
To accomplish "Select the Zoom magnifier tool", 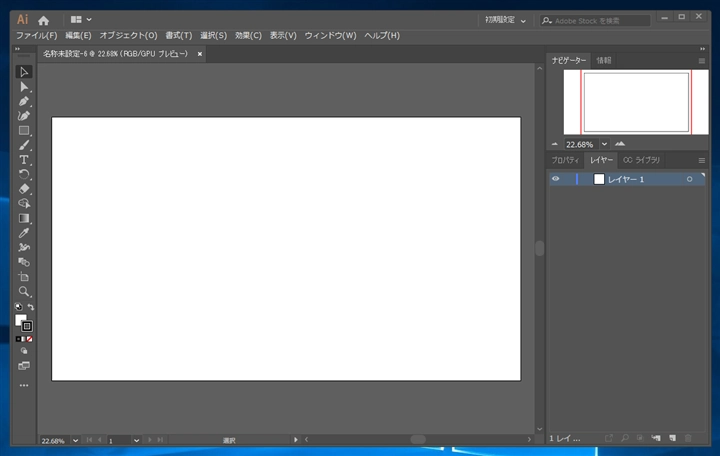I will (x=24, y=292).
